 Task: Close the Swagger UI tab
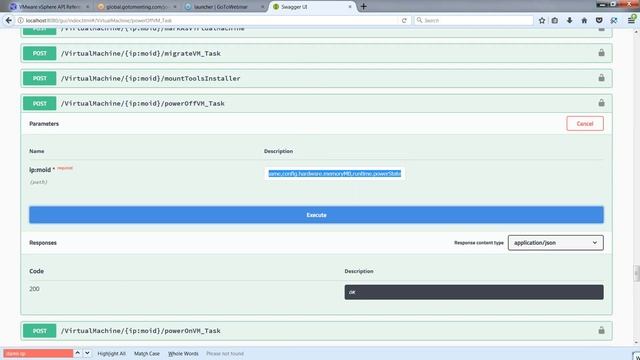pos(350,7)
